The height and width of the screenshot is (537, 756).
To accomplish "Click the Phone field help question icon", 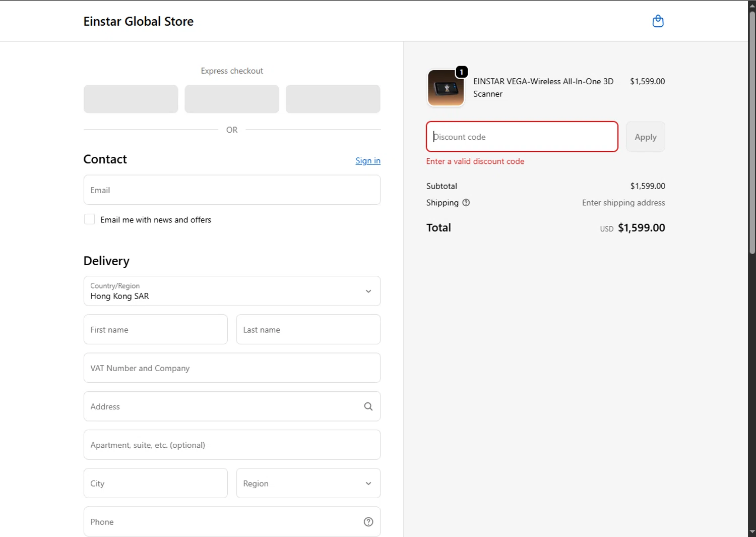I will click(x=368, y=522).
